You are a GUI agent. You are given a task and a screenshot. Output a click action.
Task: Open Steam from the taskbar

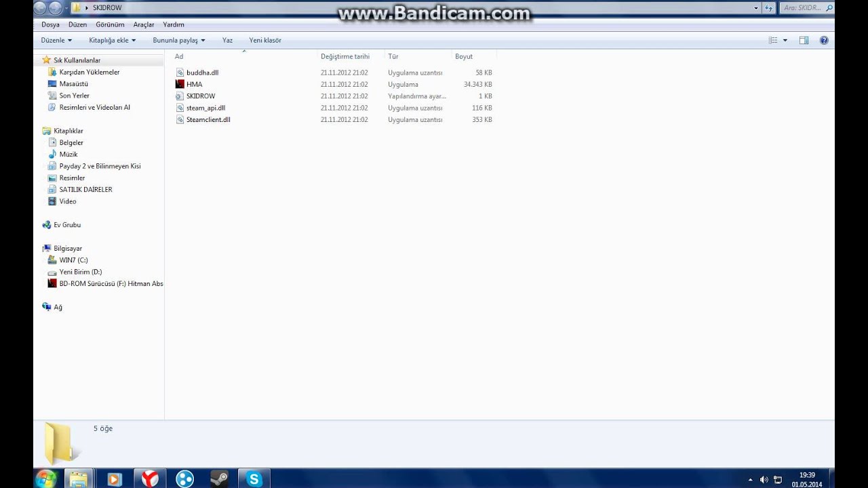point(219,479)
